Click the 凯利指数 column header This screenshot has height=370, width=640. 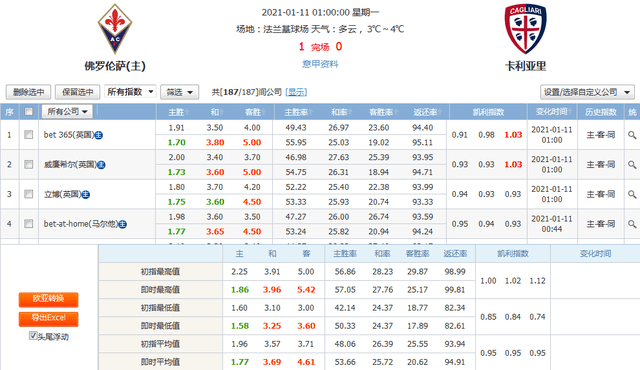pyautogui.click(x=488, y=112)
